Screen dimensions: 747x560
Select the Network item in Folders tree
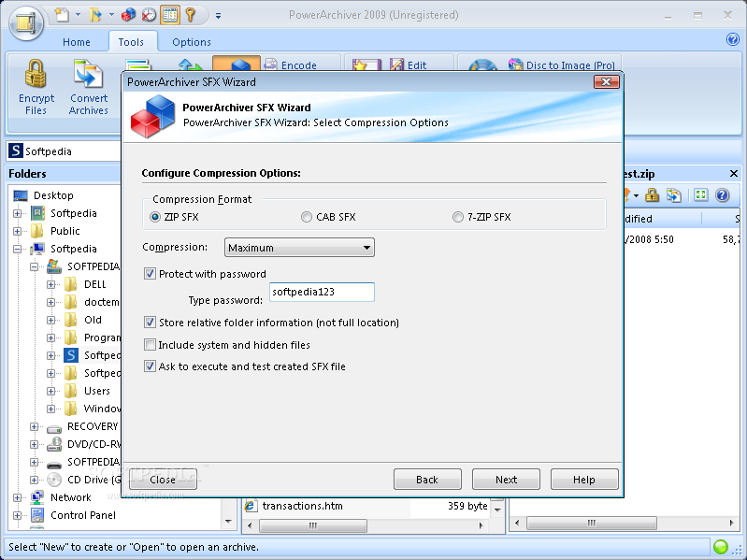point(70,497)
